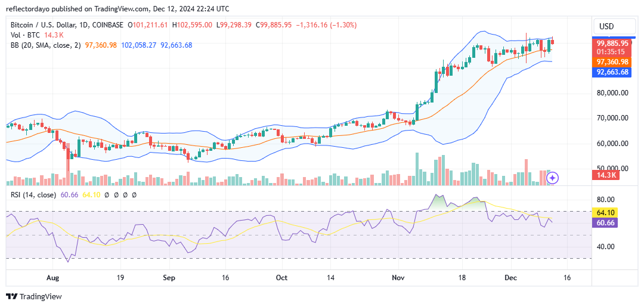The image size is (644, 307).
Task: Click the 102,058.27 upper band value in legend
Action: pyautogui.click(x=138, y=45)
